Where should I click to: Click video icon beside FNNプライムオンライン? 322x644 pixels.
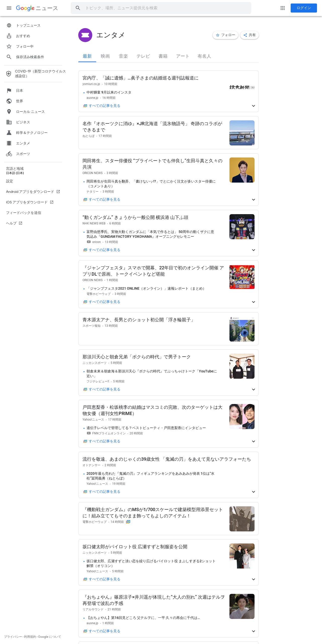coord(89,433)
